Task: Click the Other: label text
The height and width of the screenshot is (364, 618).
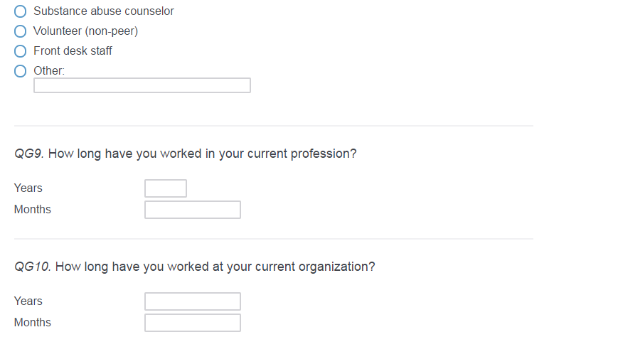Action: tap(49, 71)
